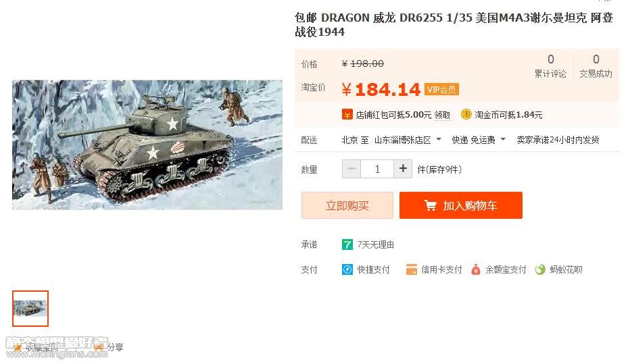Viewport: 630px width, 364px height.
Task: Click the shopping cart icon on orange button
Action: coord(431,205)
